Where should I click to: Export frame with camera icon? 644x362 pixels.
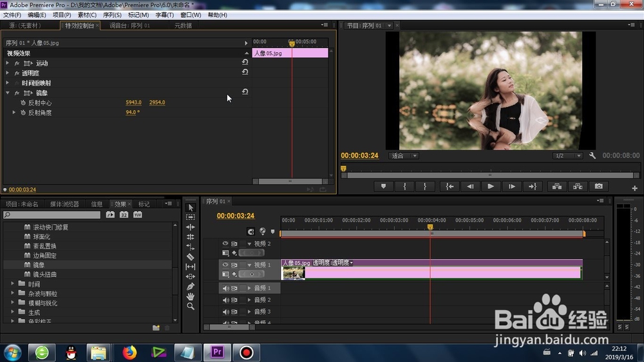tap(599, 187)
